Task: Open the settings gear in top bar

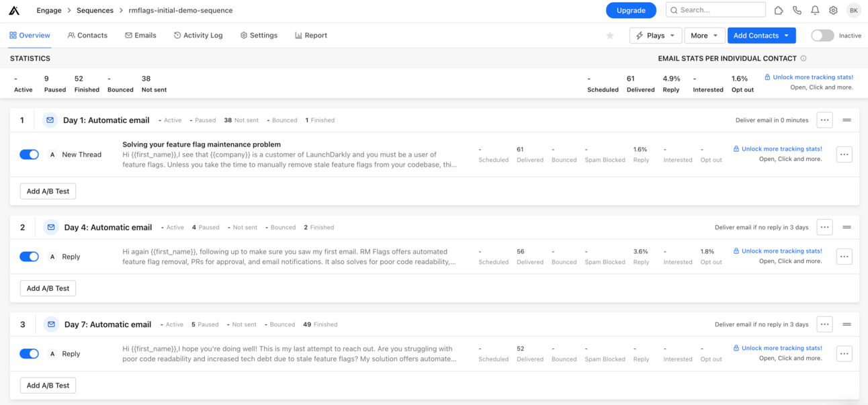Action: tap(833, 10)
